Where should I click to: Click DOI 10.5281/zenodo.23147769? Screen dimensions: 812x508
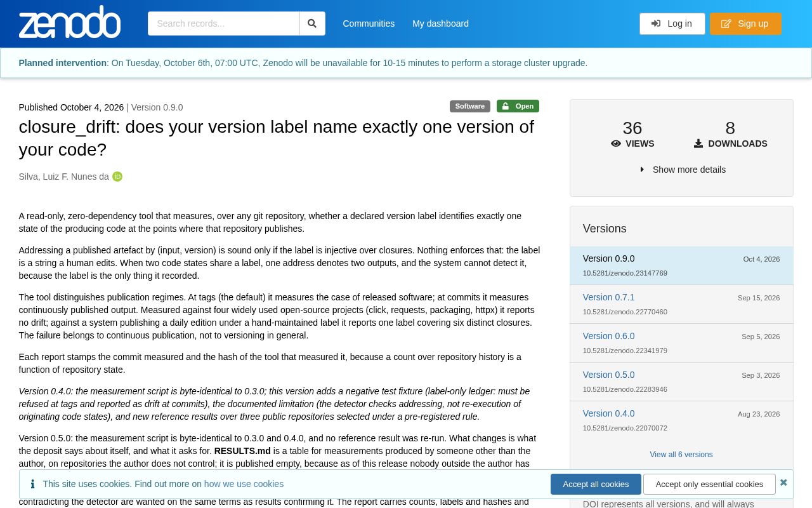pos(625,273)
